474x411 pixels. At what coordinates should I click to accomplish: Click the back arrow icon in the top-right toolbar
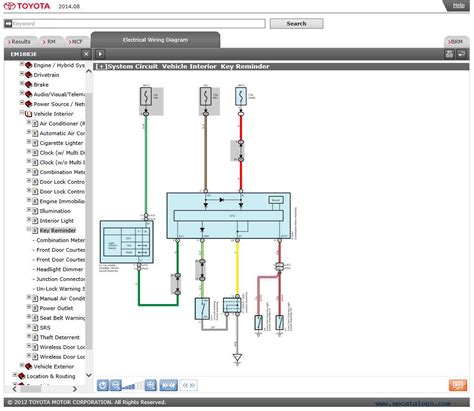461,54
